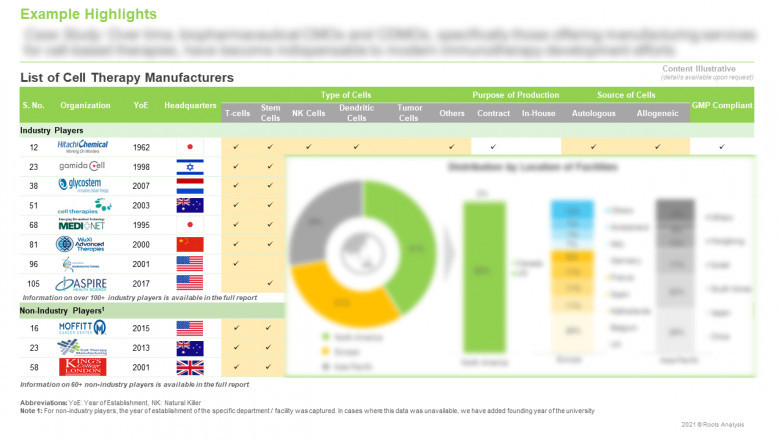Viewport: 780px width, 440px height.
Task: Click the Israel flag beside gamida cell
Action: (x=190, y=166)
